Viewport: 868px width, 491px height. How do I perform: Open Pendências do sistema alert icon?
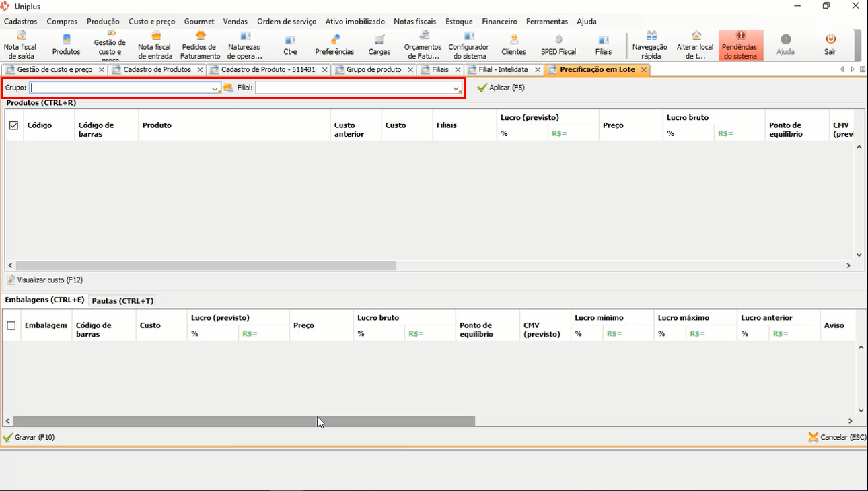point(741,45)
